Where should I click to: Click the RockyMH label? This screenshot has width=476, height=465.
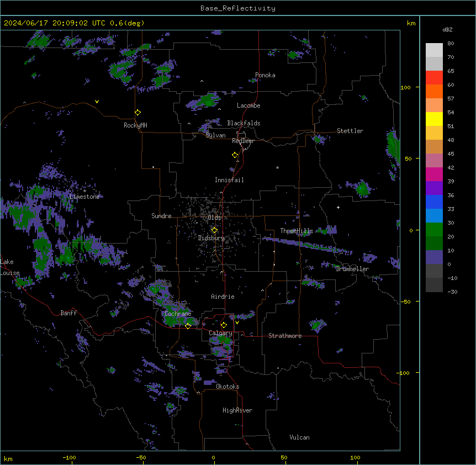point(135,125)
